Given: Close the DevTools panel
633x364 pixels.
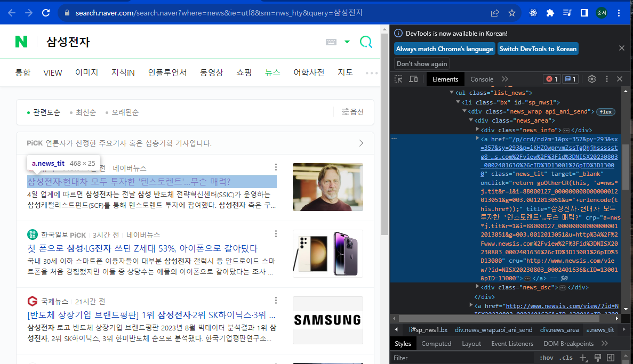Looking at the screenshot, I should tap(620, 79).
